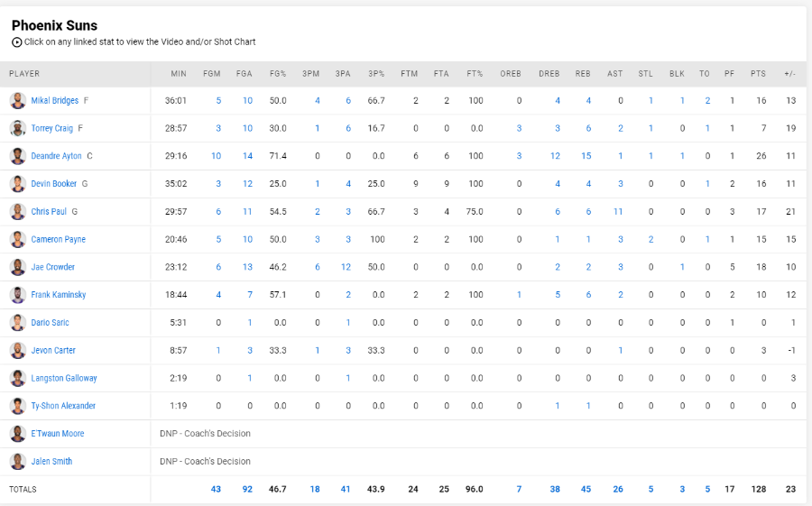Click Frank Kaminsky's headshot avatar
The image size is (812, 506).
(x=18, y=295)
